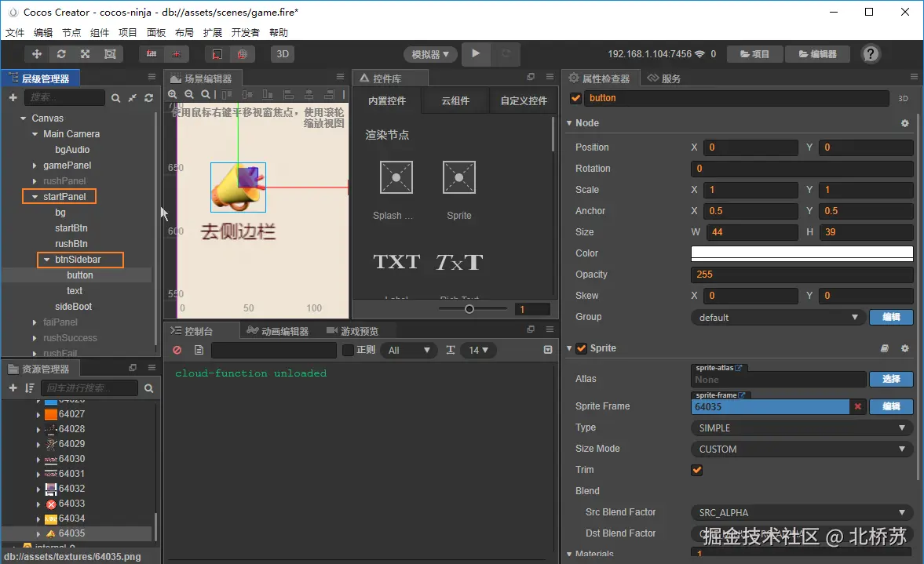
Task: Open the 节点 menu
Action: pos(71,32)
